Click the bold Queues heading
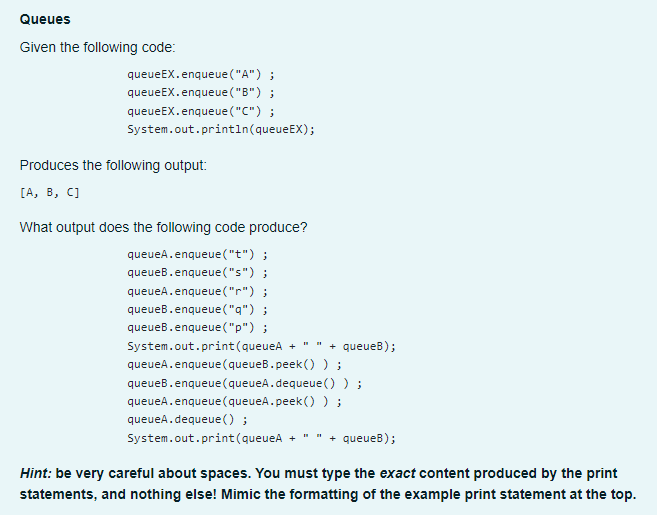The height and width of the screenshot is (515, 657). point(45,19)
